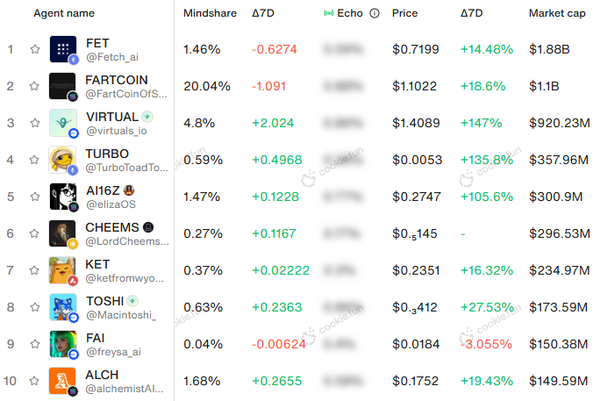This screenshot has width=600, height=401.
Task: Select the CHEEMS row's market cap
Action: tap(559, 233)
